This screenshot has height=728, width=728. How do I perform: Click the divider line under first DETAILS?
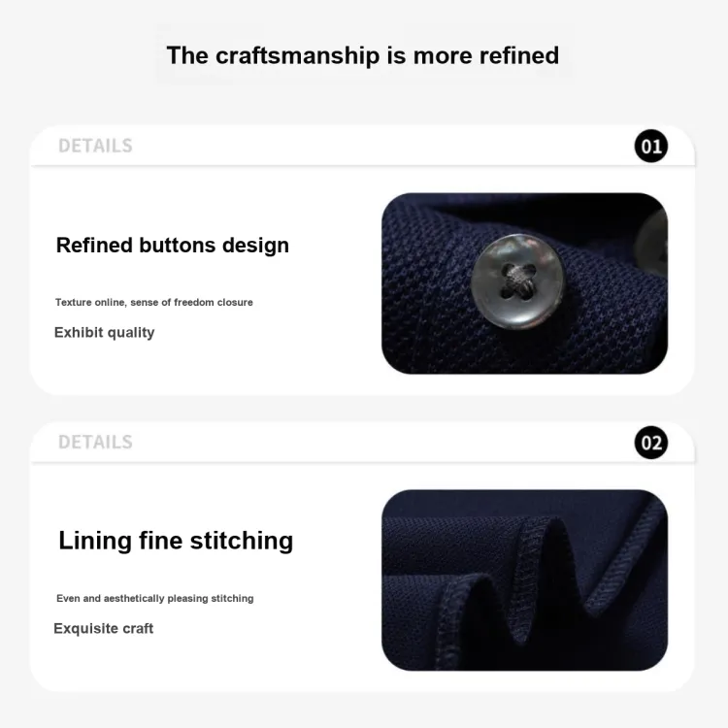363,165
